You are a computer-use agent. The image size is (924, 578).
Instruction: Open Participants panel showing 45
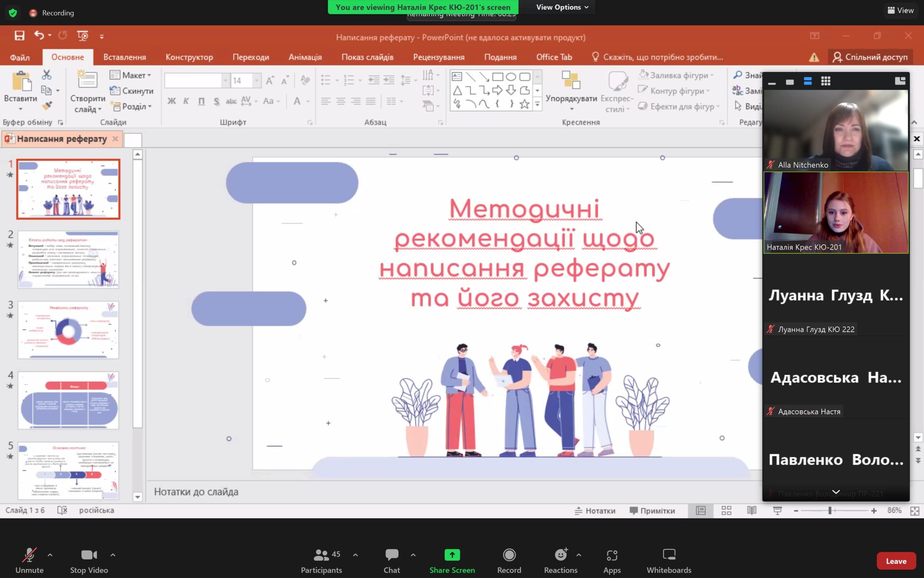[x=322, y=560]
